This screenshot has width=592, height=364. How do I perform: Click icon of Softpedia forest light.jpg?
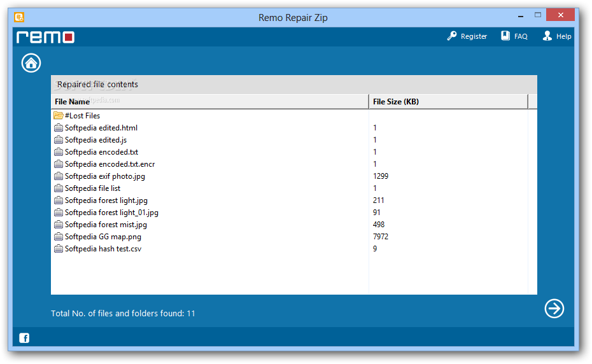point(58,200)
